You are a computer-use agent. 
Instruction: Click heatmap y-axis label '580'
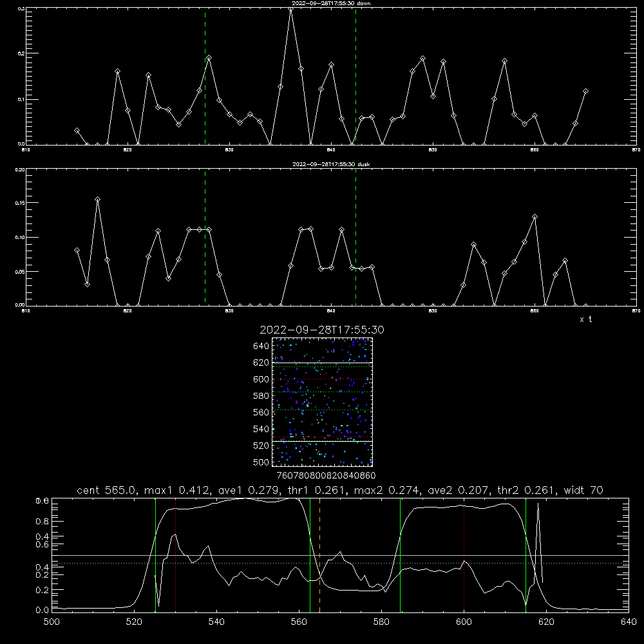(x=261, y=396)
